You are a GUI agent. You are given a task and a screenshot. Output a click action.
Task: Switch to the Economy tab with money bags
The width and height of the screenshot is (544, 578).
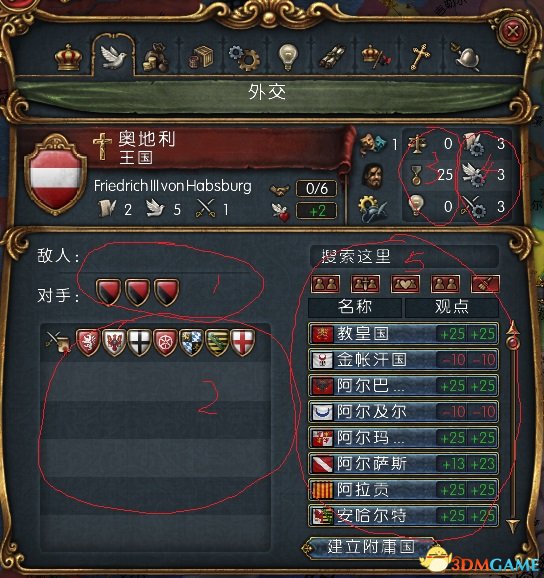point(155,57)
